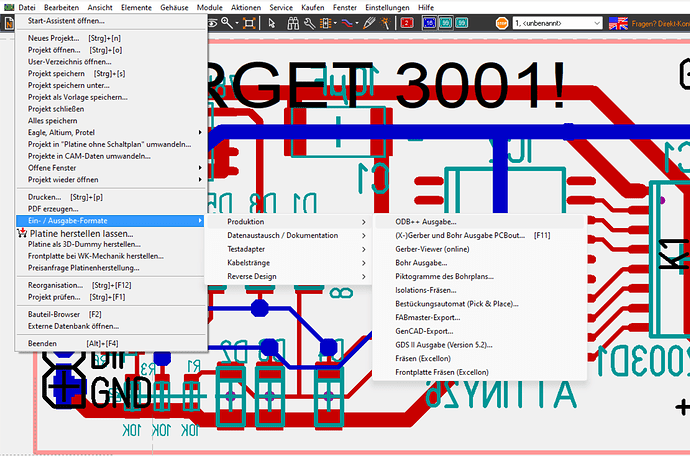Choose '(X-)Gerber und Bohr Ausgabe PCBout...'
Image resolution: width=690 pixels, height=456 pixels.
[480, 235]
